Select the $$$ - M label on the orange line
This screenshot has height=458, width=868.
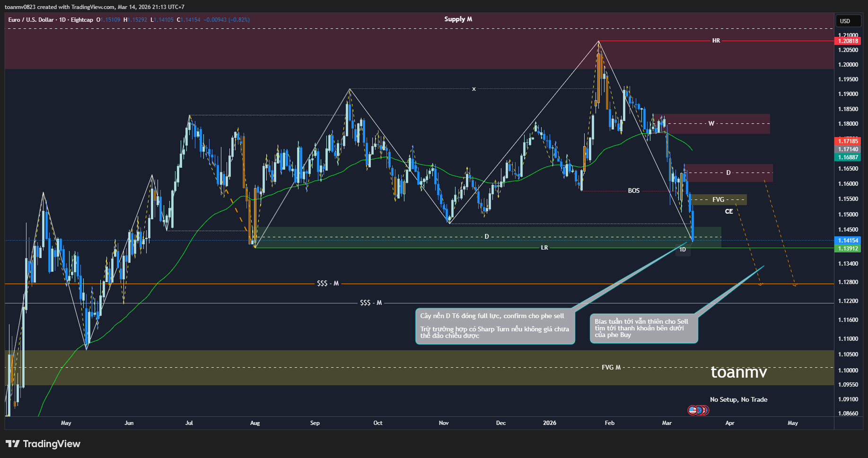pos(328,283)
